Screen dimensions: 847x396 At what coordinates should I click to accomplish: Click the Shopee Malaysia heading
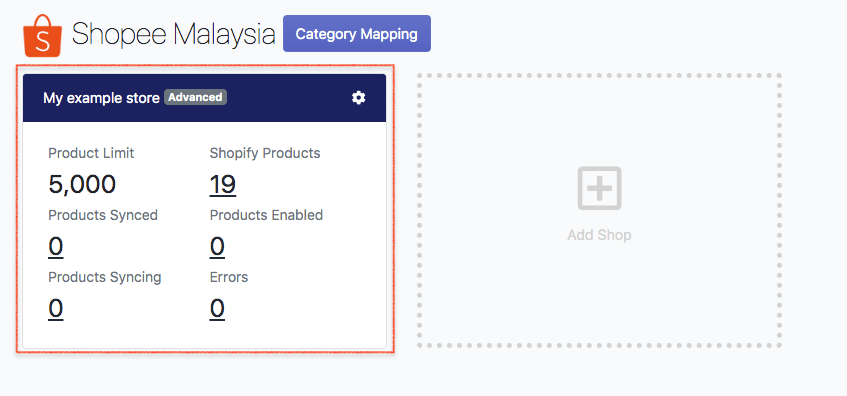[x=173, y=34]
